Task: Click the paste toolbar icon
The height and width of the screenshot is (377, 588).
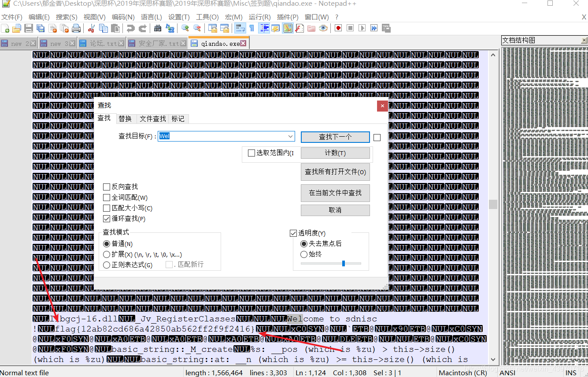Action: click(115, 28)
